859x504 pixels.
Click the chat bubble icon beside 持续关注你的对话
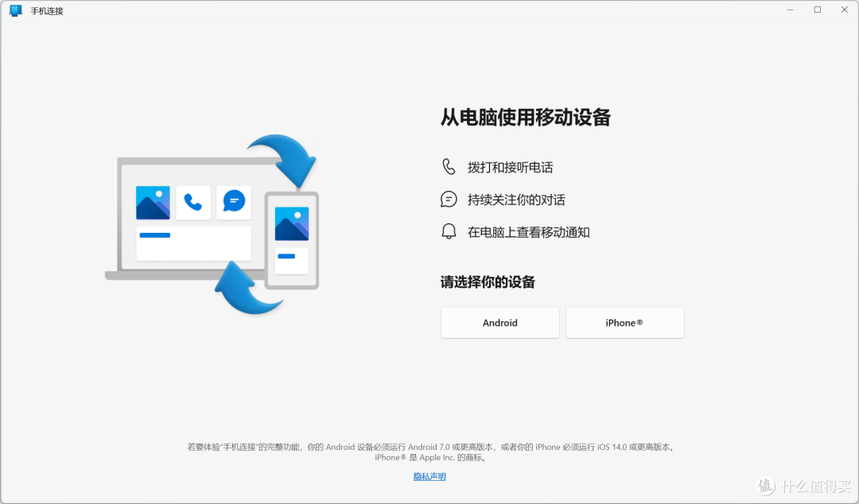tap(449, 200)
